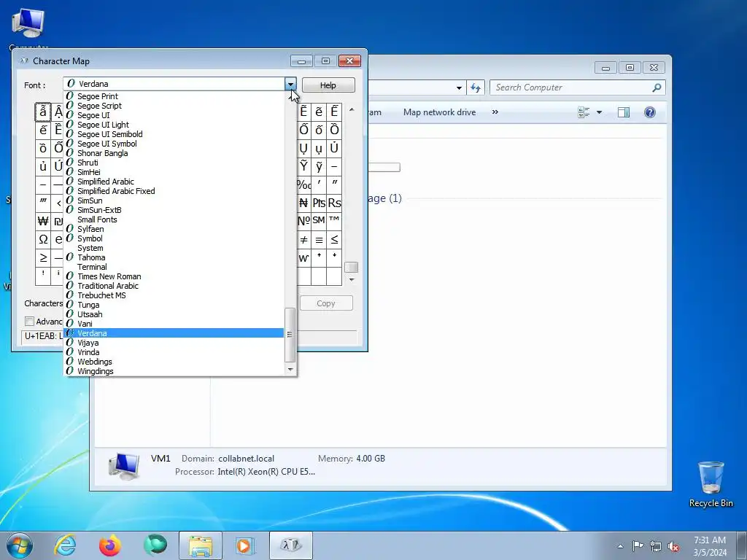Collapse the Font dropdown arrow

tap(290, 85)
